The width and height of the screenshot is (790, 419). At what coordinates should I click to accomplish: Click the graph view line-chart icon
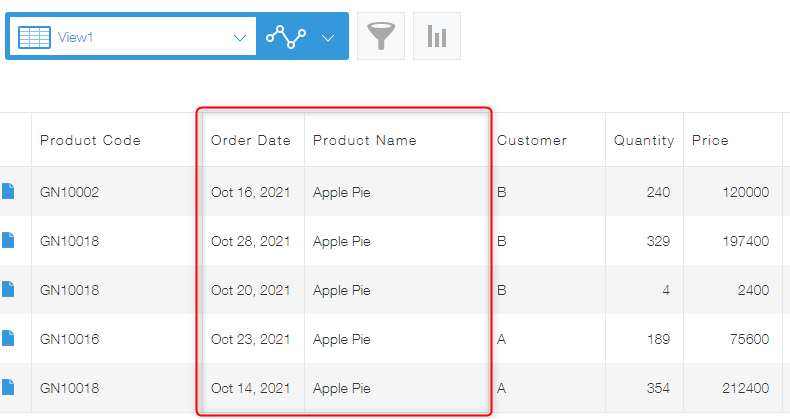pos(286,37)
